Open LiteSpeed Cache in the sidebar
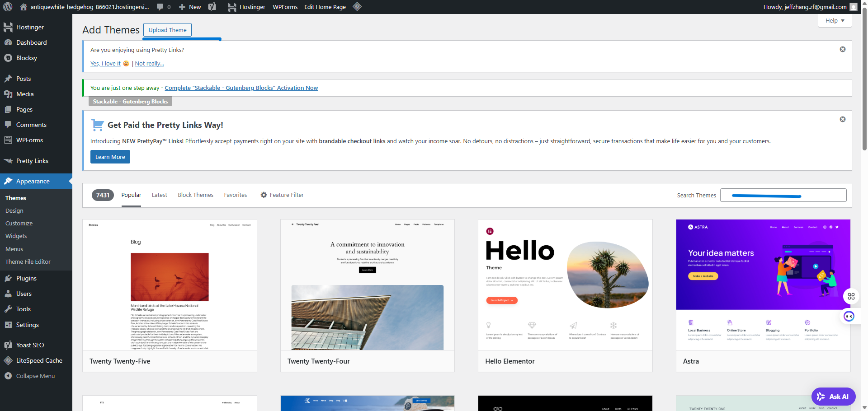Image resolution: width=868 pixels, height=411 pixels. point(36,360)
